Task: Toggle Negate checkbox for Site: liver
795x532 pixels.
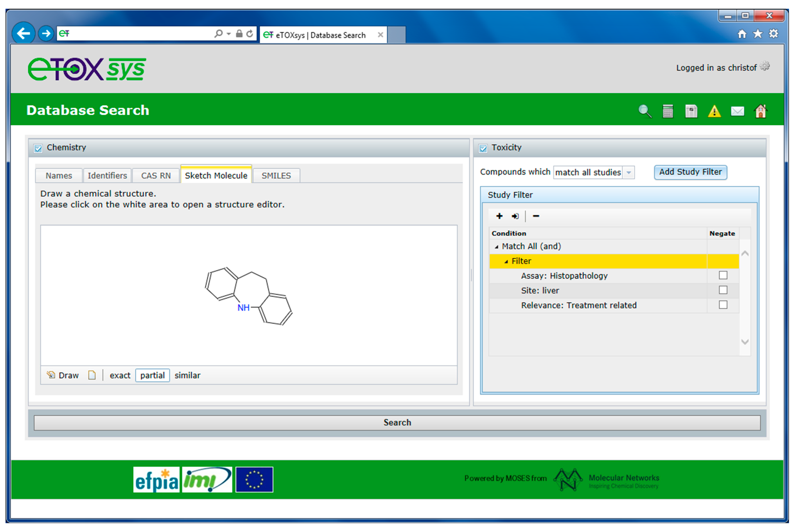Action: tap(723, 290)
